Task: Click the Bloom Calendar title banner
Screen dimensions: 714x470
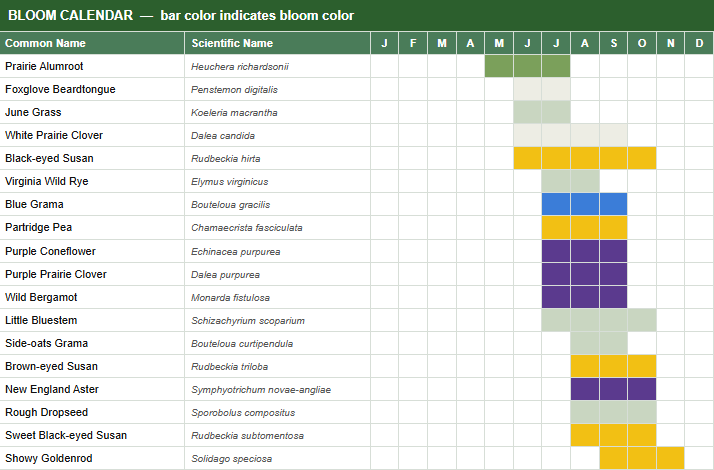Action: click(x=357, y=15)
